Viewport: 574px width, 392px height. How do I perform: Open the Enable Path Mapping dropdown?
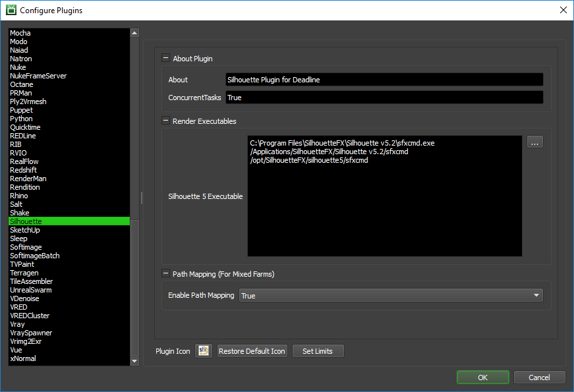point(391,295)
